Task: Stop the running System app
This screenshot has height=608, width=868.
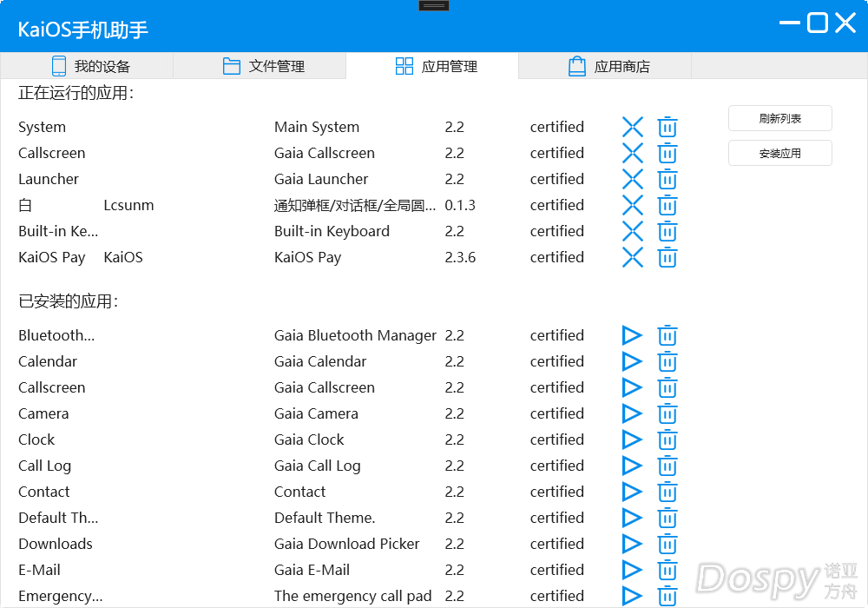Action: tap(633, 128)
